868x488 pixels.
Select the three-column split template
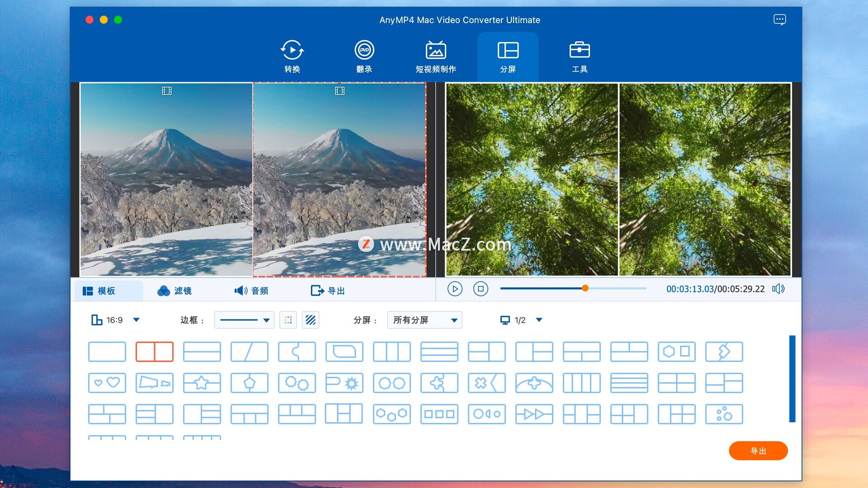(392, 352)
